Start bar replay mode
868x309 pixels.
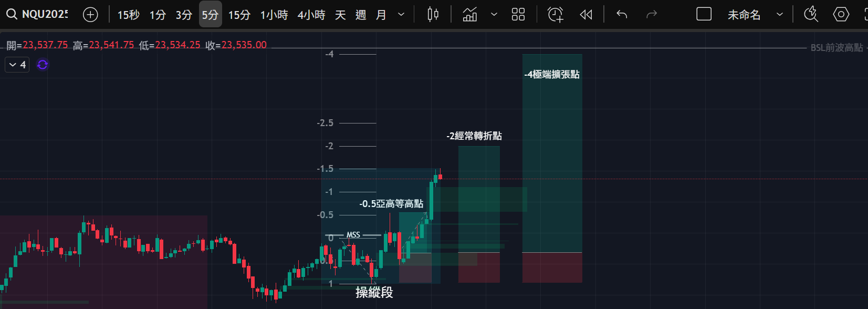point(586,14)
